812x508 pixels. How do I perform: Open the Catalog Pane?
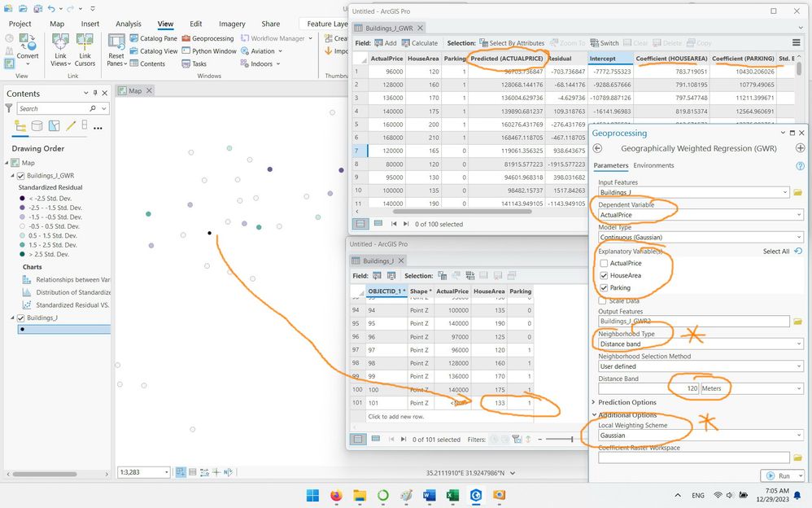pyautogui.click(x=153, y=38)
